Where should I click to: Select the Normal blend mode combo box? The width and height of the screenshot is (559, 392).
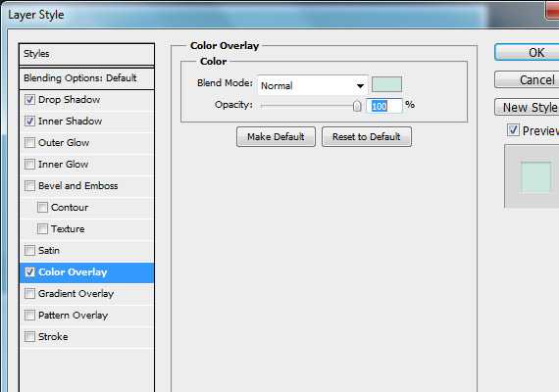[x=312, y=85]
